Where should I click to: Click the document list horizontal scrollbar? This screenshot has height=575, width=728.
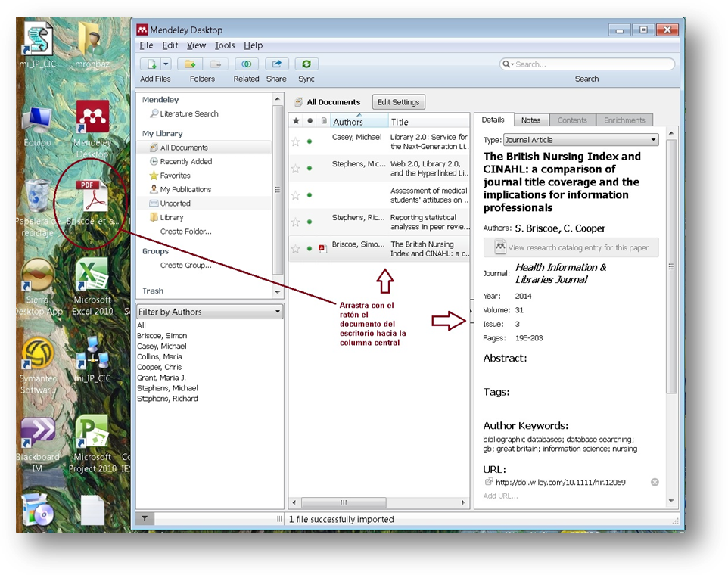(x=344, y=502)
